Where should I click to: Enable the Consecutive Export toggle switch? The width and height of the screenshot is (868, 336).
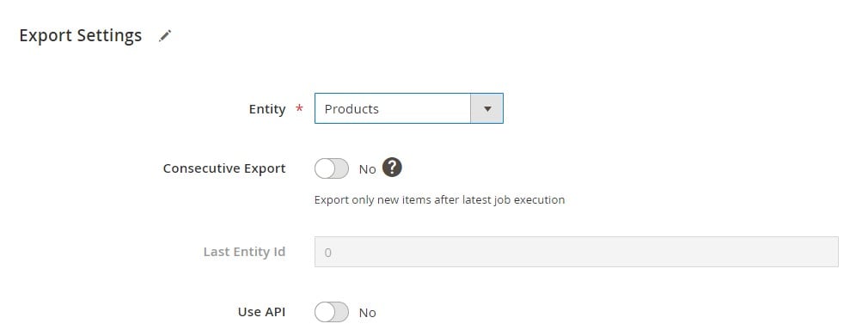point(332,168)
